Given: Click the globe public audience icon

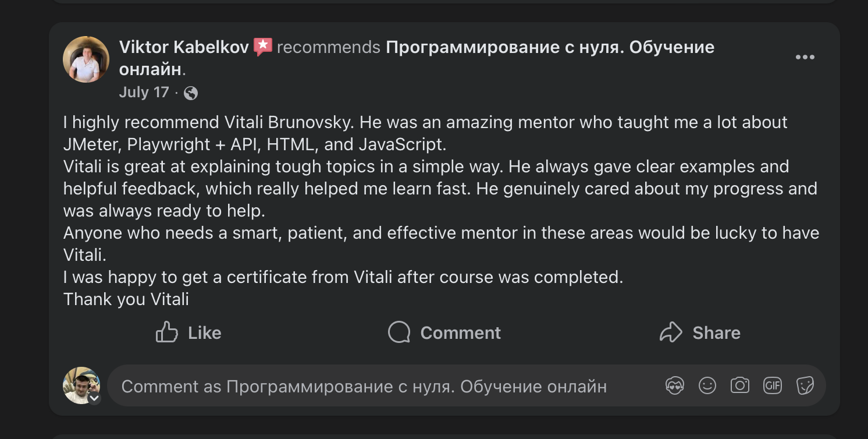Looking at the screenshot, I should pos(191,93).
